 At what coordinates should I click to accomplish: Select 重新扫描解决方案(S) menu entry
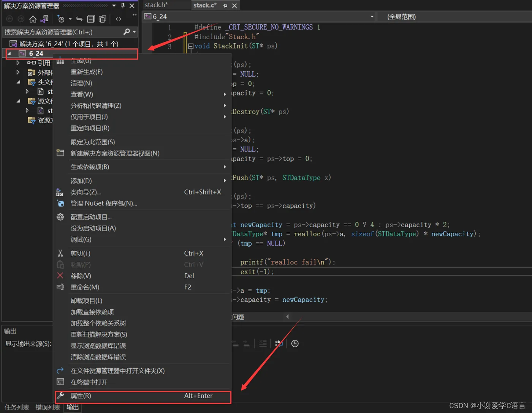coord(142,334)
